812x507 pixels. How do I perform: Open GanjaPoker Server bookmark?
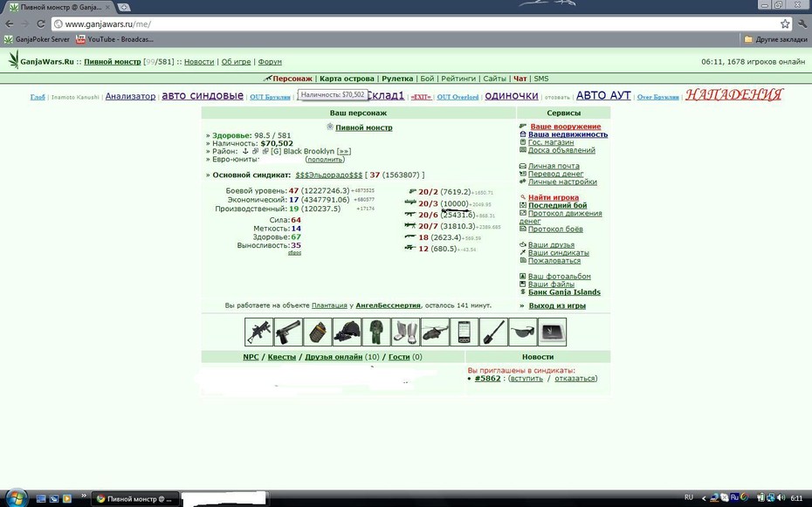pyautogui.click(x=37, y=39)
